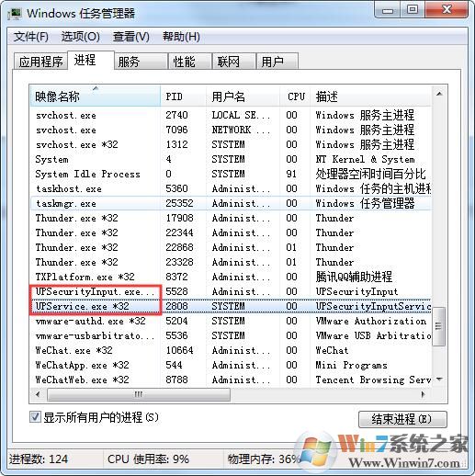The width and height of the screenshot is (475, 476).
Task: Click PID cell 25352
Action: pos(179,203)
